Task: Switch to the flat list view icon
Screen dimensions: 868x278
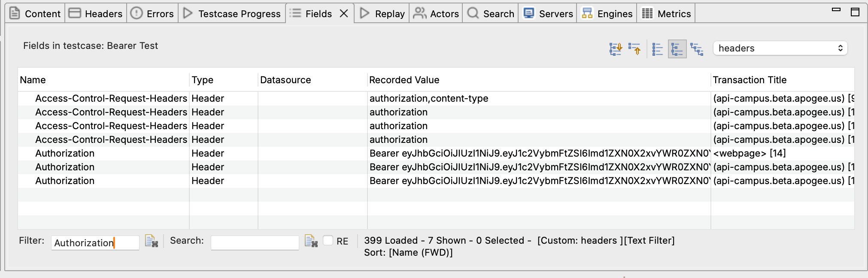Action: click(x=657, y=49)
